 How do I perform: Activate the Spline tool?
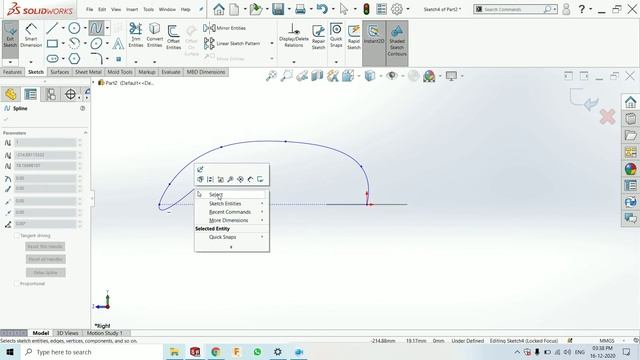96,28
